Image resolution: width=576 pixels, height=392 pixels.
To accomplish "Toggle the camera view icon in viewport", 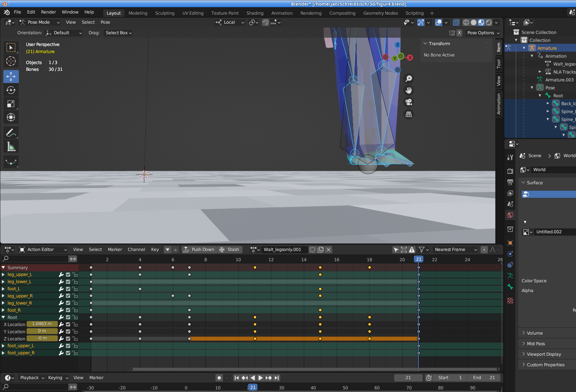I will tap(409, 102).
